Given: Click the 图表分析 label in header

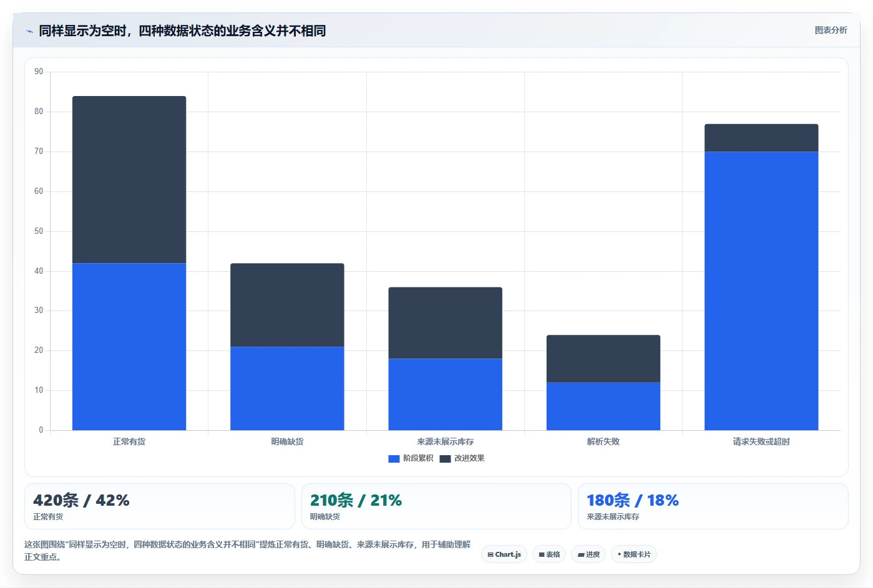Looking at the screenshot, I should point(831,30).
